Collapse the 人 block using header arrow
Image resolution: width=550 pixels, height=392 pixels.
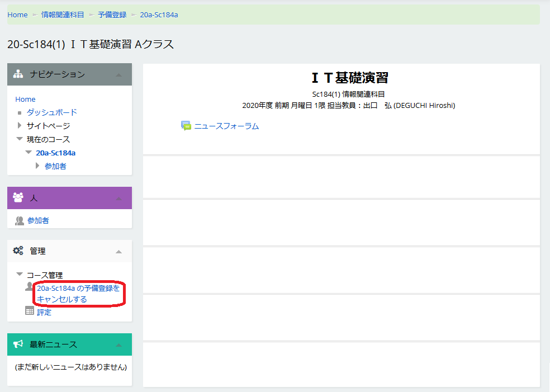tap(118, 199)
